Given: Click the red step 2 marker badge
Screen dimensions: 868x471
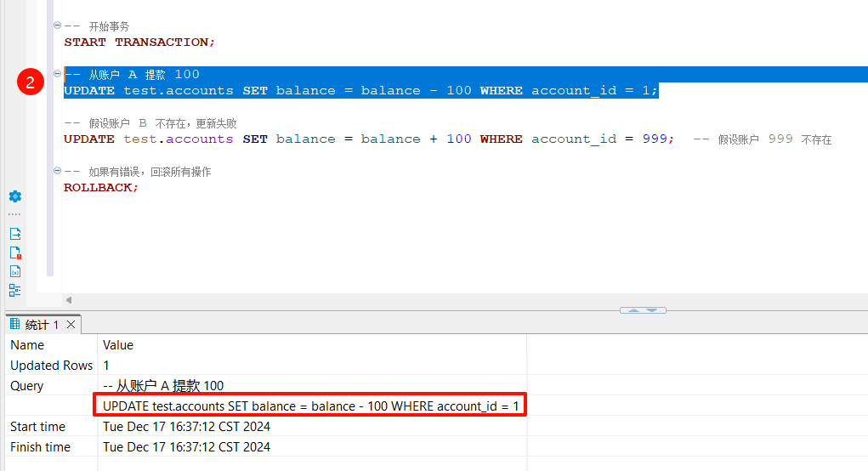Looking at the screenshot, I should point(31,82).
